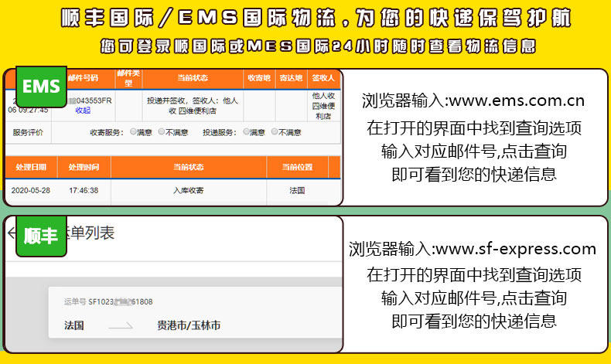This screenshot has height=364, width=611.
Task: Click the 邮件号码 column header
Action: click(84, 78)
